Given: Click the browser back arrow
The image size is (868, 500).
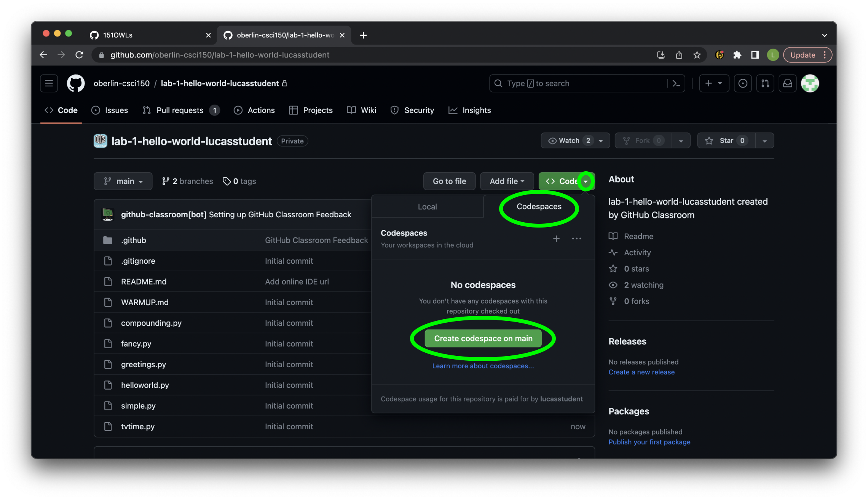Looking at the screenshot, I should [43, 55].
